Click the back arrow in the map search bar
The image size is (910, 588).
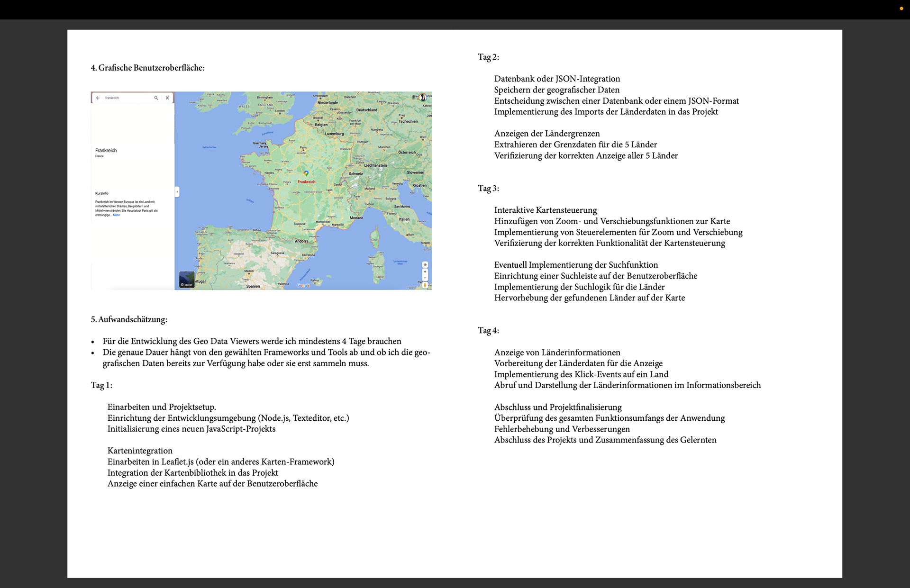tap(98, 98)
